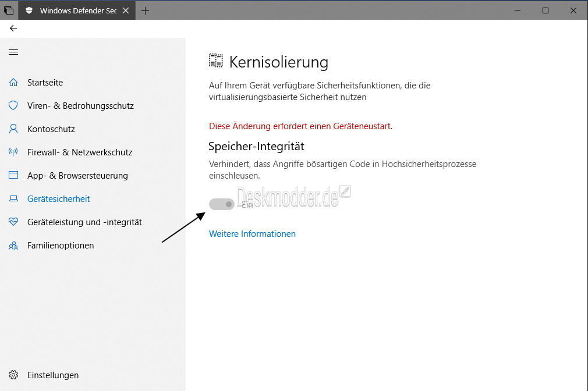
Task: Click the Kernisolierung chip icon
Action: click(x=215, y=61)
